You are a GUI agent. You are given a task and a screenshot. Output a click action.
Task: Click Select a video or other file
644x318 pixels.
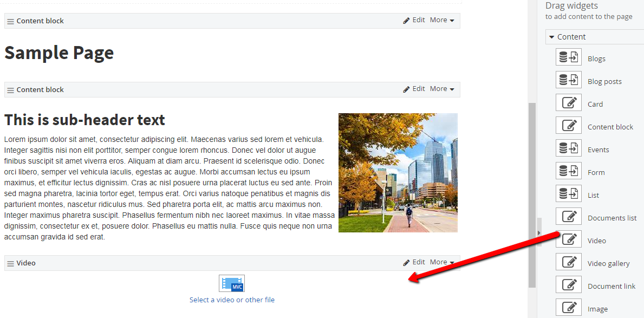tap(232, 300)
